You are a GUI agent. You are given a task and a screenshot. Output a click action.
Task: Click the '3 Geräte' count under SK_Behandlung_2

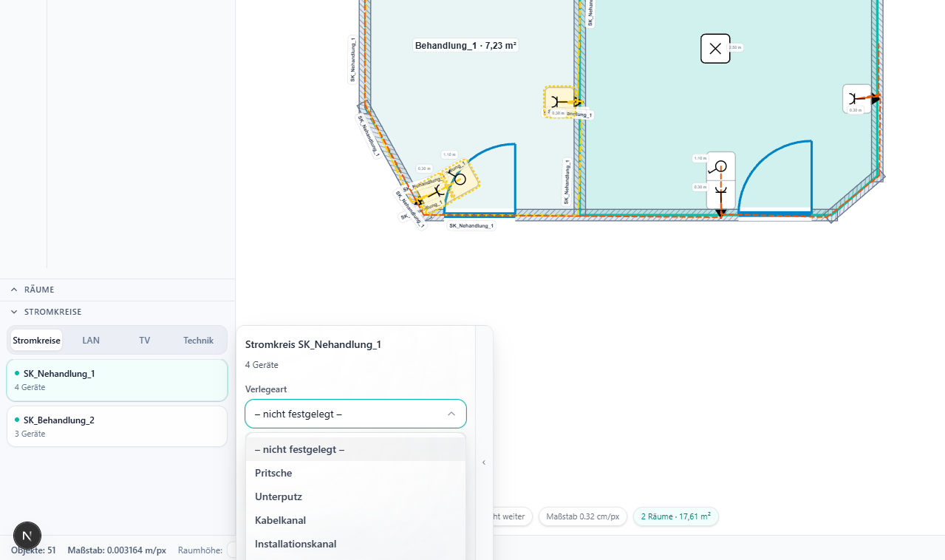point(30,434)
